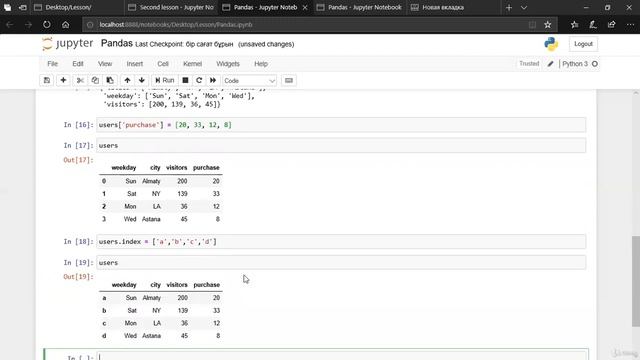Screen dimensions: 640x360
Task: Click the empty bottom input cell
Action: click(x=341, y=356)
